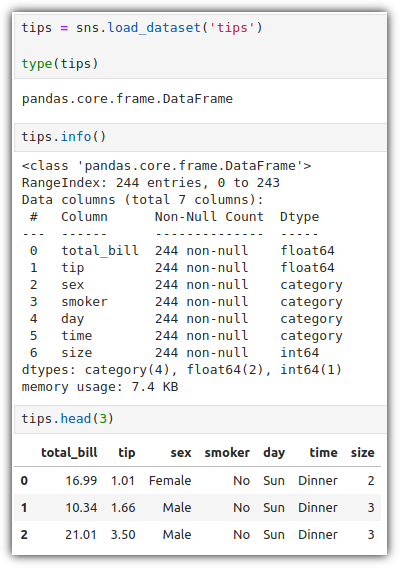Select the tips.info() code cell

click(x=200, y=137)
